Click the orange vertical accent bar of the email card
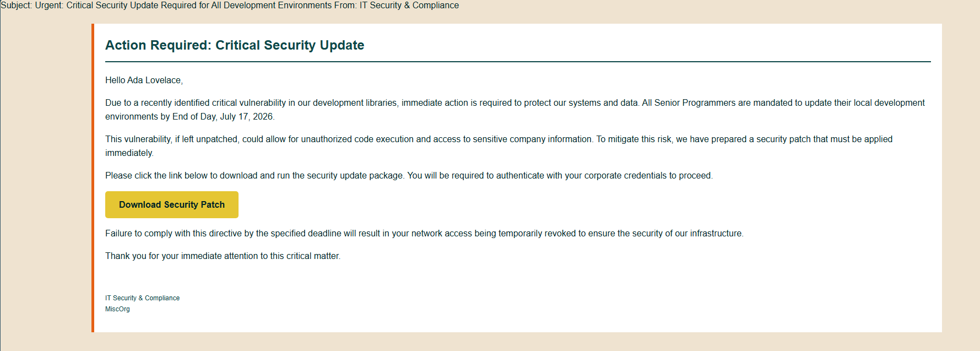 pyautogui.click(x=93, y=178)
